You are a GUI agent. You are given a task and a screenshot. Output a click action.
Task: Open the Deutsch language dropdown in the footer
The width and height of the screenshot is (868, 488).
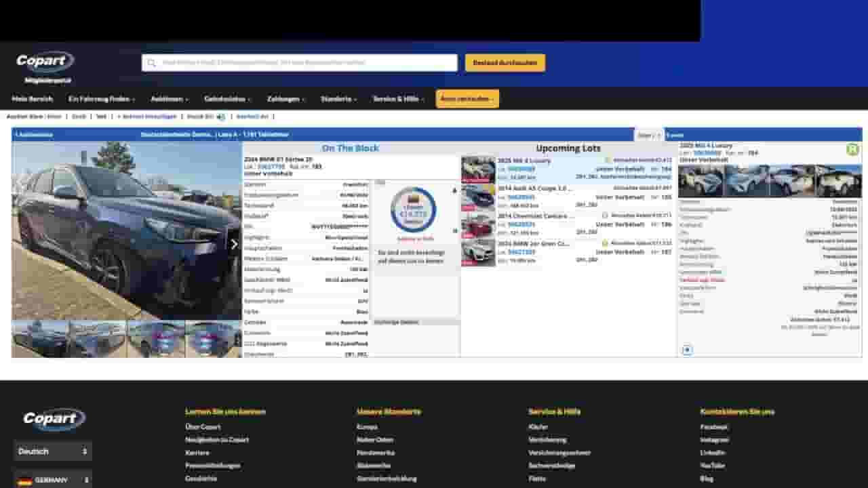tap(53, 451)
